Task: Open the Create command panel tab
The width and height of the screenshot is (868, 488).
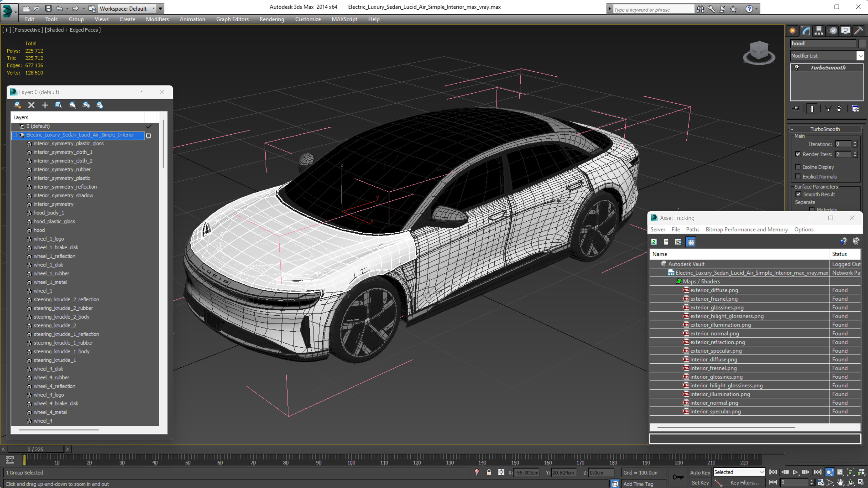Action: click(793, 31)
